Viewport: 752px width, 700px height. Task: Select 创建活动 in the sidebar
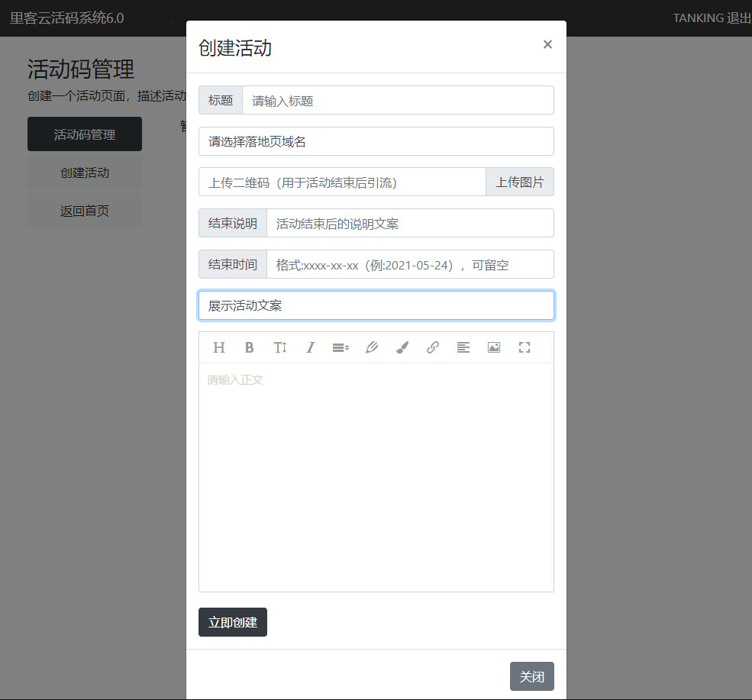[85, 173]
